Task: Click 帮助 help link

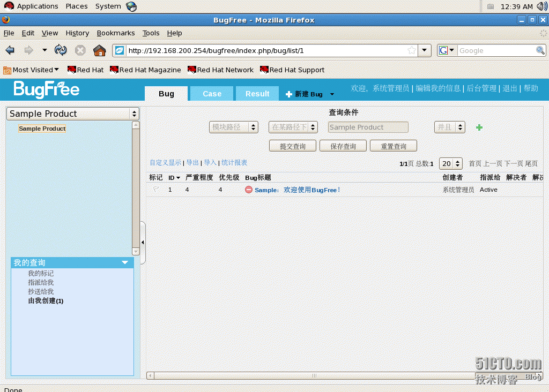Action: [531, 88]
